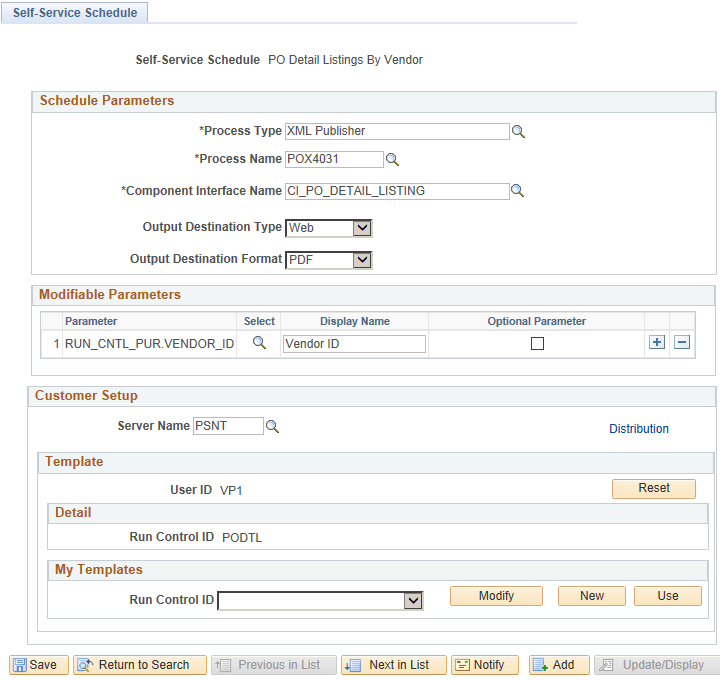Click the RUN_CNTL_PUR.VENDOR_ID parameter text
Image resolution: width=720 pixels, height=680 pixels.
click(x=149, y=344)
